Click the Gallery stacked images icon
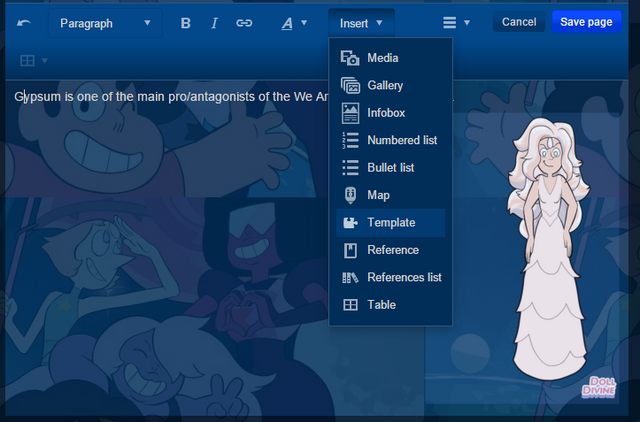This screenshot has width=640, height=422. (350, 86)
